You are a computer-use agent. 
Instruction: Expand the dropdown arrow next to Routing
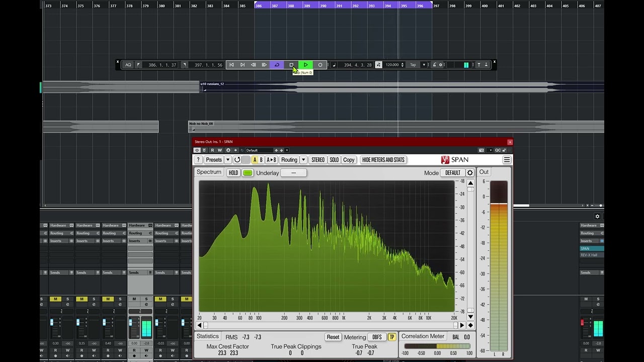click(x=303, y=160)
